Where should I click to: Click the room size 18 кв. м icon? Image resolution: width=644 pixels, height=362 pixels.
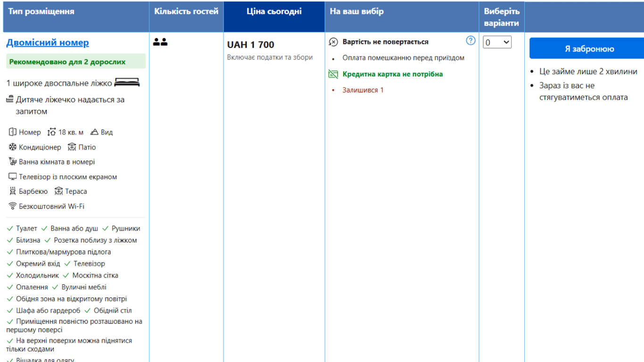tap(52, 132)
